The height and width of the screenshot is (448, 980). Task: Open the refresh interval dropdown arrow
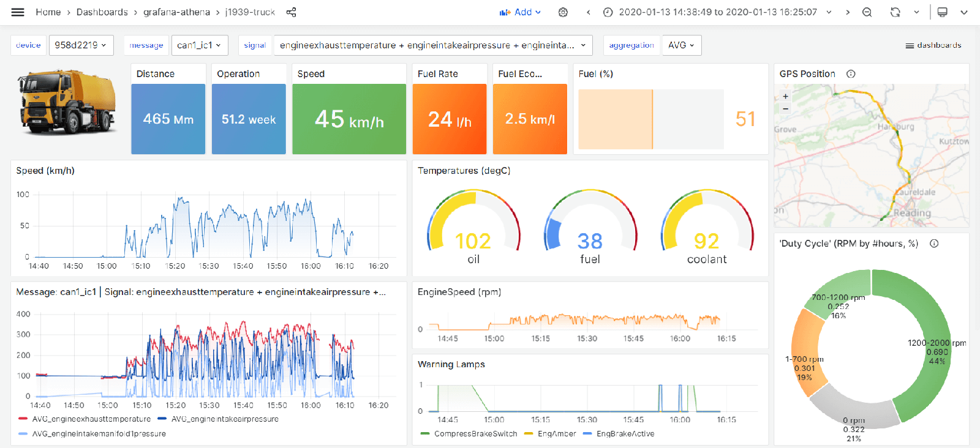(916, 12)
